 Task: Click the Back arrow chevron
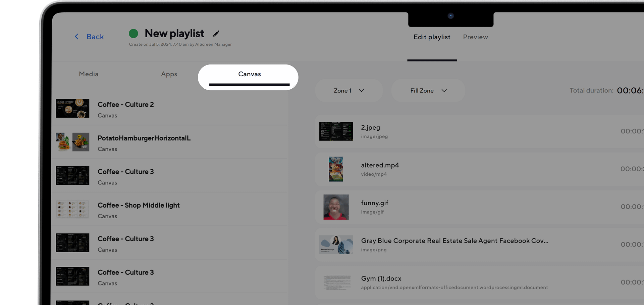[76, 37]
